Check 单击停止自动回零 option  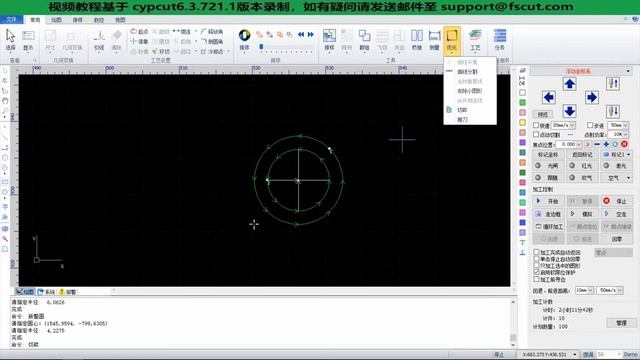536,259
